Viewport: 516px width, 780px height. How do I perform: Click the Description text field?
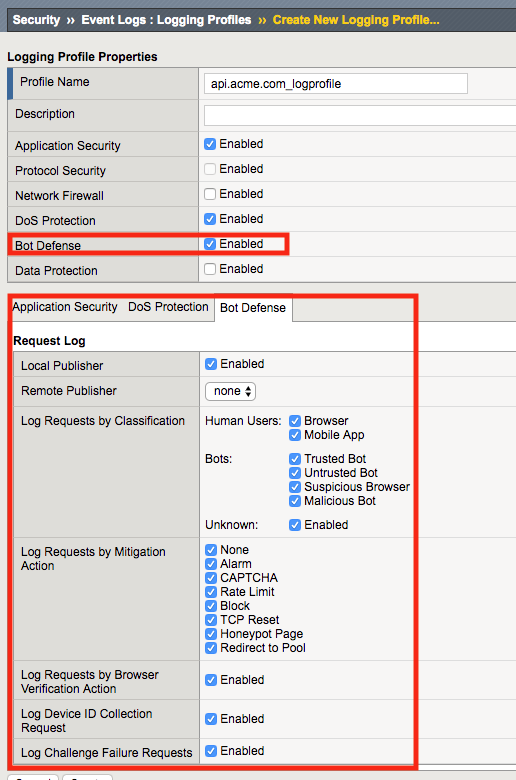tap(360, 115)
